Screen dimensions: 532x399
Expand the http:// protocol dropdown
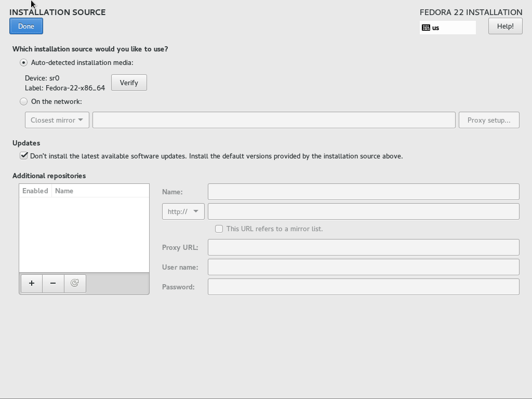183,211
